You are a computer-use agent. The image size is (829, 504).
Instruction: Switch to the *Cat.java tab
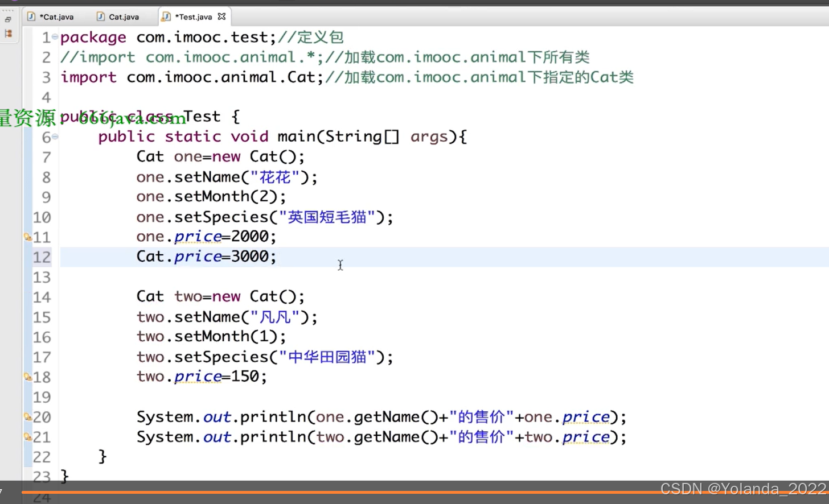point(51,16)
